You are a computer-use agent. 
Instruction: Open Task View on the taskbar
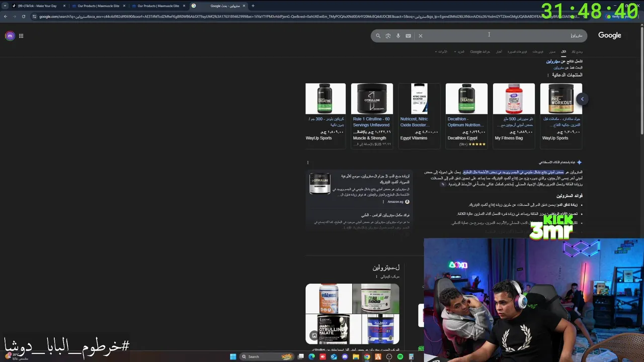[301, 356]
